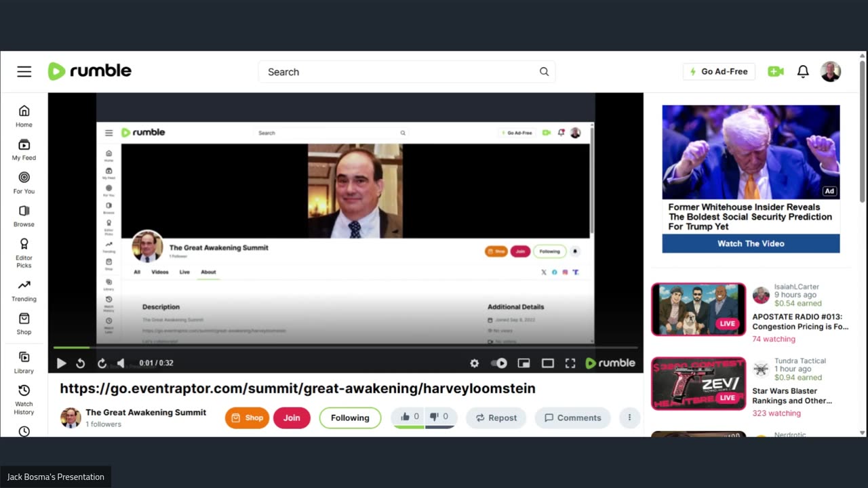868x488 pixels.
Task: Click the 74 watching text
Action: coord(774,339)
